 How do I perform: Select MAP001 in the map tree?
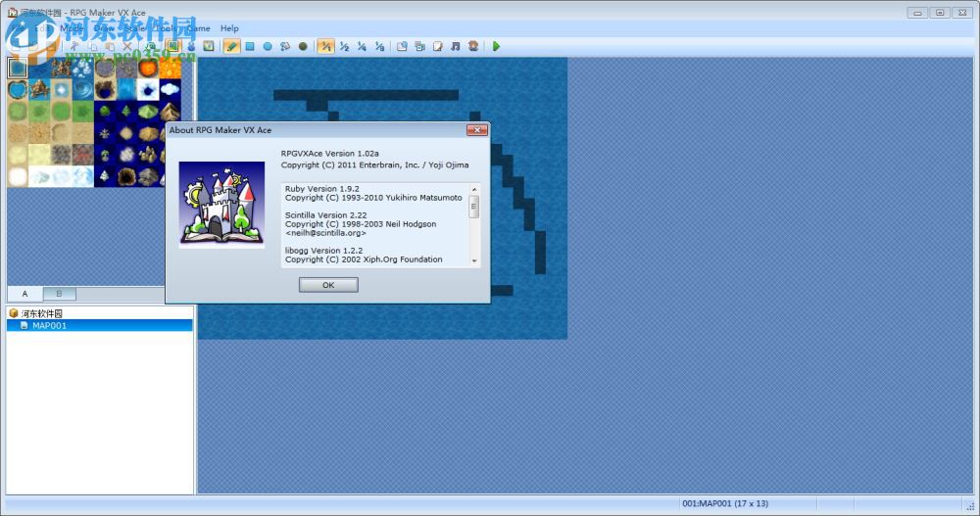pos(100,325)
